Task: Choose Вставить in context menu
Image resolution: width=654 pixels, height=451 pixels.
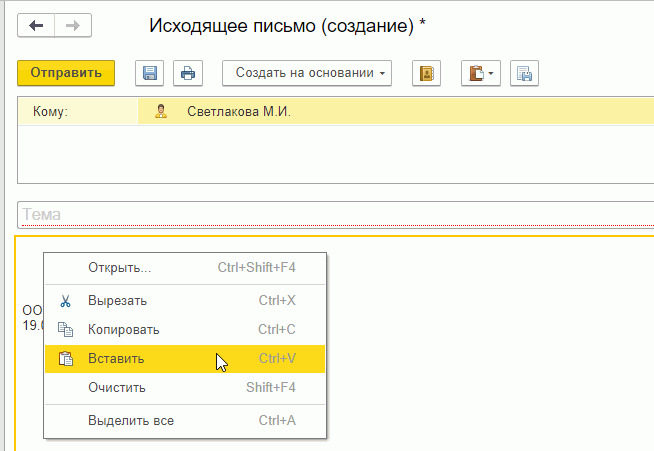Action: (185, 359)
